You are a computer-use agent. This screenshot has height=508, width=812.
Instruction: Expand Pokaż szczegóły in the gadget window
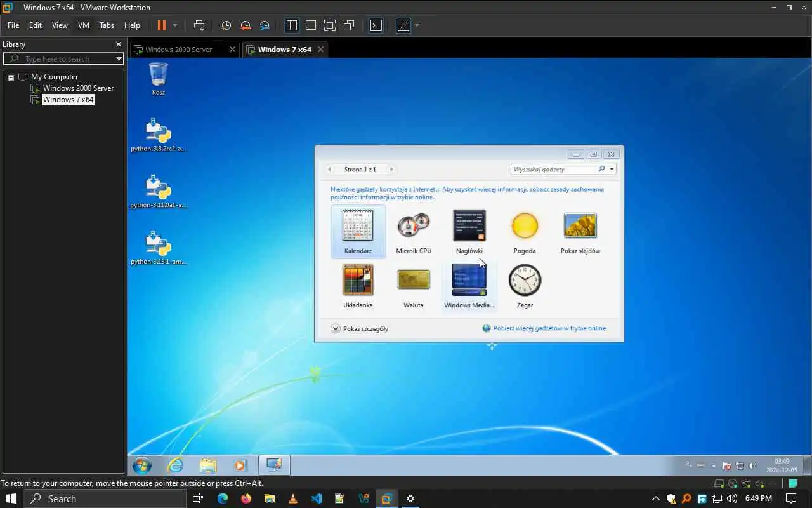[359, 328]
